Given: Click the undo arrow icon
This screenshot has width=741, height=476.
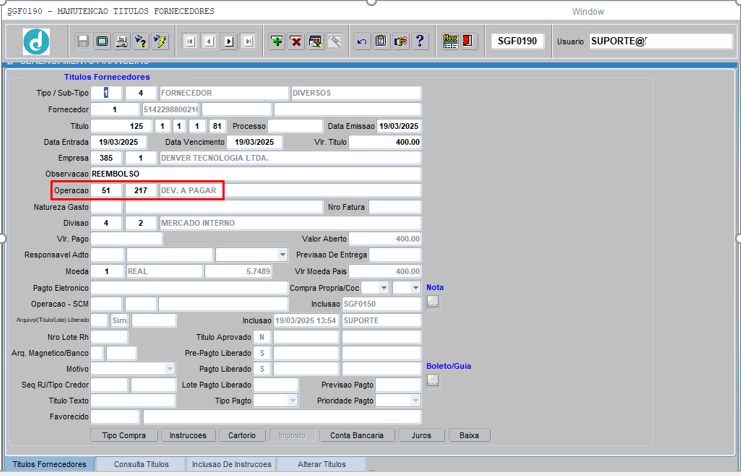Looking at the screenshot, I should 362,41.
